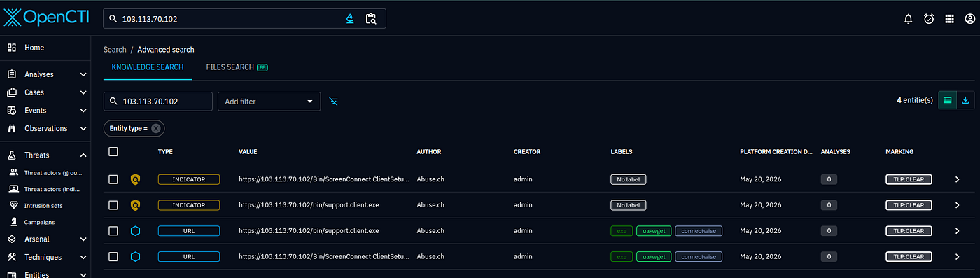
Task: Click the Cases briefcase icon
Action: tap(11, 92)
